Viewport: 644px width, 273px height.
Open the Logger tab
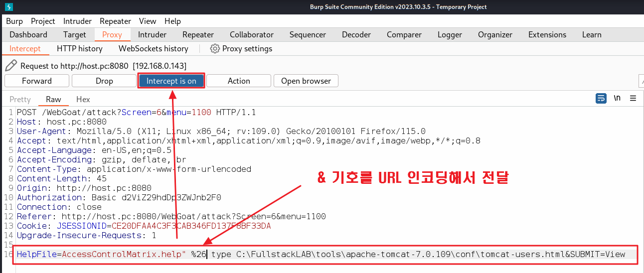[450, 34]
